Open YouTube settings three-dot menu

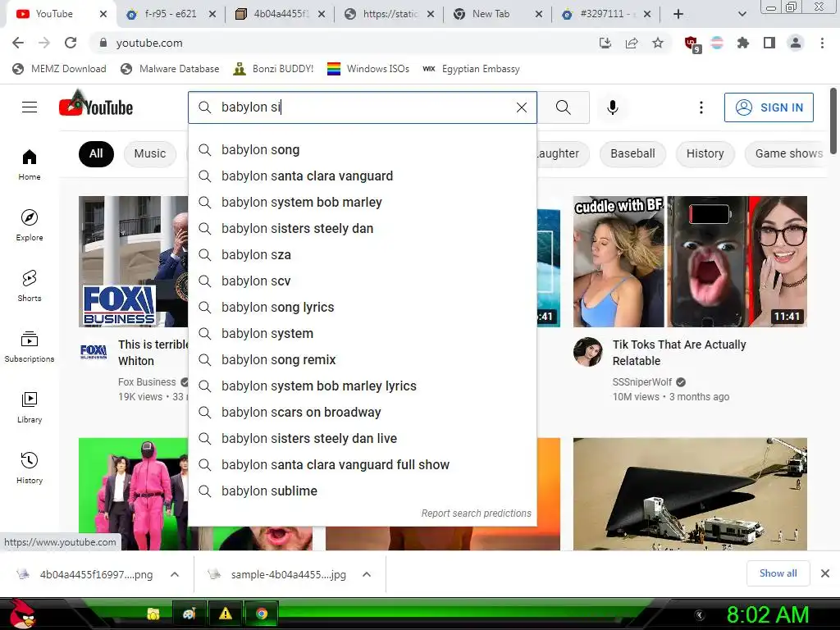click(x=701, y=107)
